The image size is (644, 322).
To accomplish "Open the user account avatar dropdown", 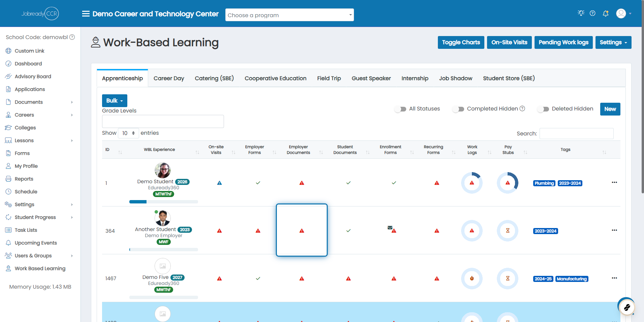I will (623, 13).
